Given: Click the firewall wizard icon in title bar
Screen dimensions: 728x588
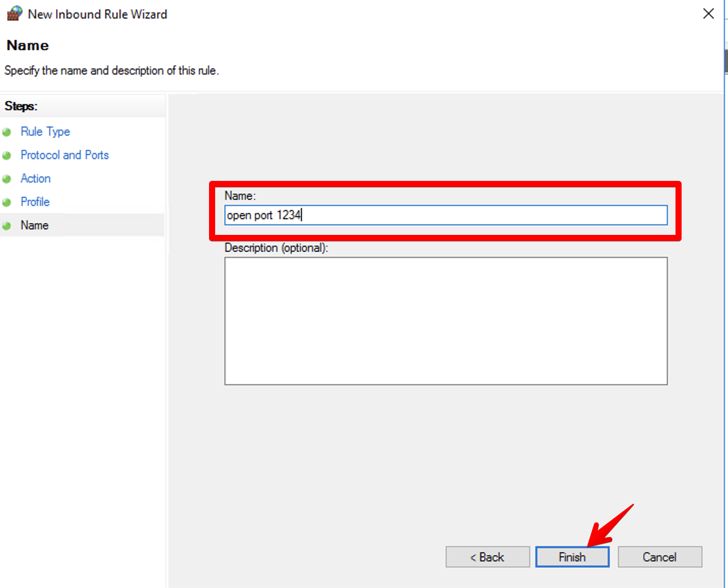Looking at the screenshot, I should (x=14, y=13).
